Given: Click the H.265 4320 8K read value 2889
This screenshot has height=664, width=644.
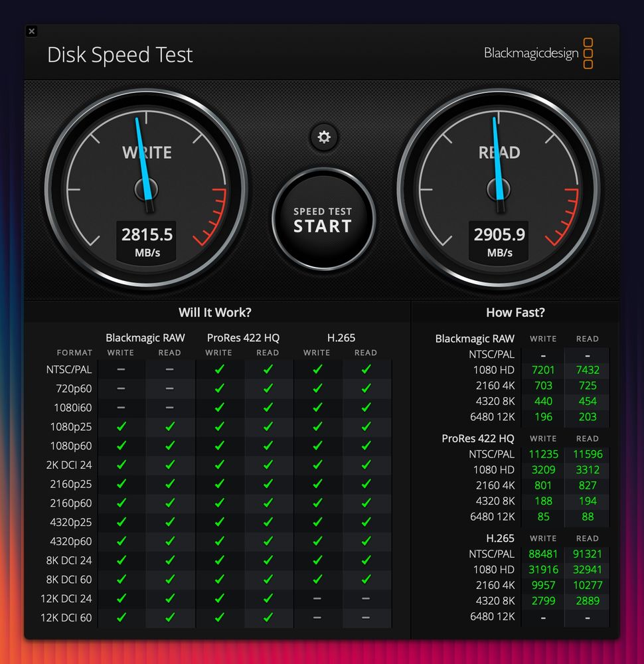Looking at the screenshot, I should pos(588,602).
